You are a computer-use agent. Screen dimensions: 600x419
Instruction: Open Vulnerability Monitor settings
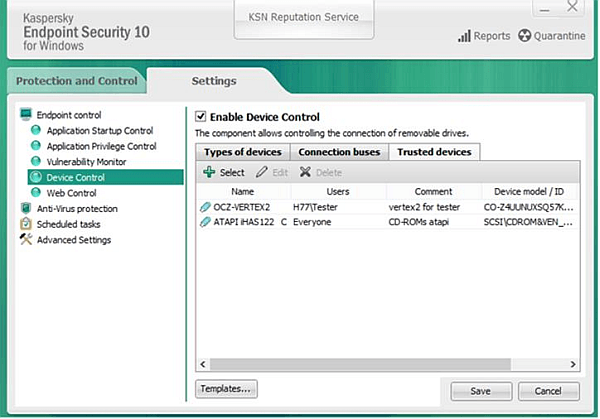pyautogui.click(x=86, y=162)
